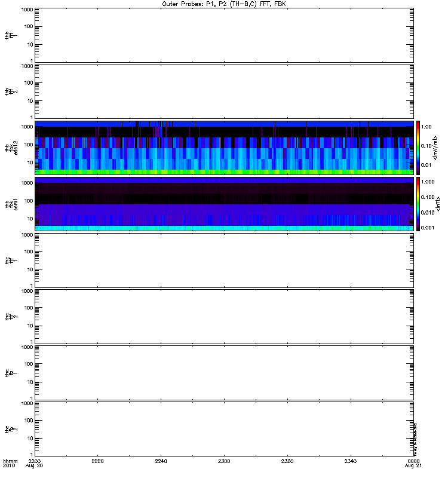Click the "100" tick on thc fp 1 axis
448x478 pixels.
pos(29,364)
